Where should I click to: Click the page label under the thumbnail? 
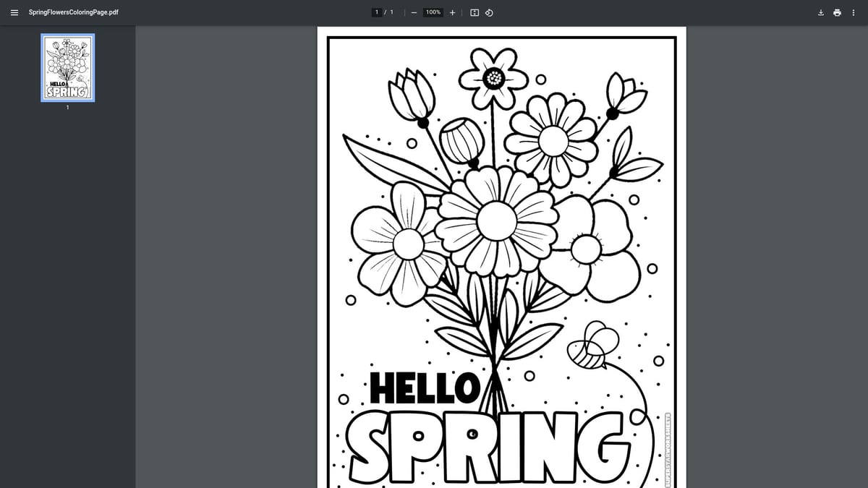pos(67,107)
